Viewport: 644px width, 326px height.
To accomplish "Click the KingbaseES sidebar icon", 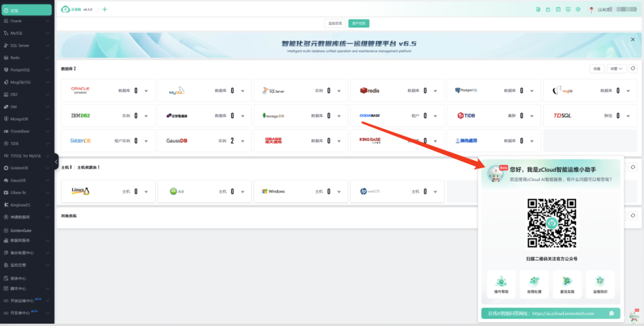I will click(6, 205).
